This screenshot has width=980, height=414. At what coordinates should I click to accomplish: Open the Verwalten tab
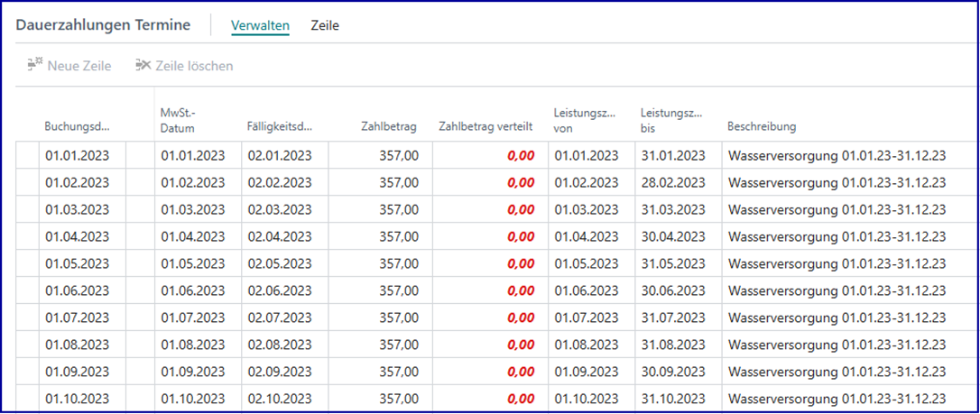pyautogui.click(x=260, y=26)
